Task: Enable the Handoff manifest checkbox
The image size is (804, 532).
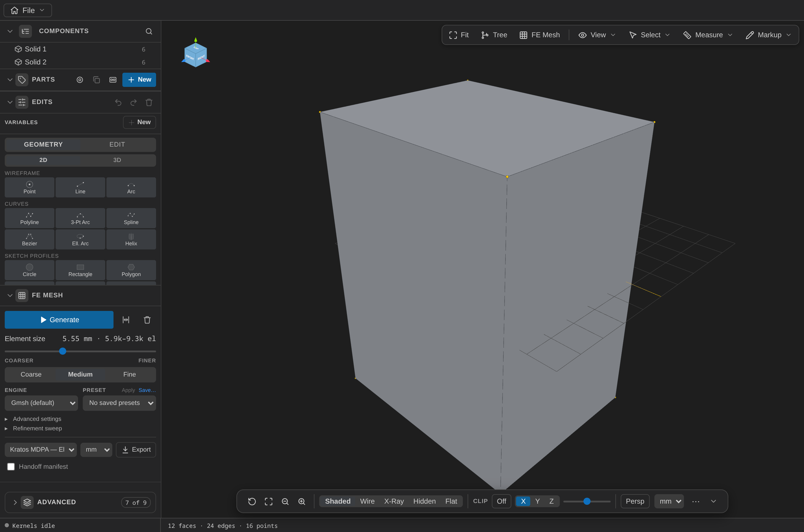Action: pos(11,467)
